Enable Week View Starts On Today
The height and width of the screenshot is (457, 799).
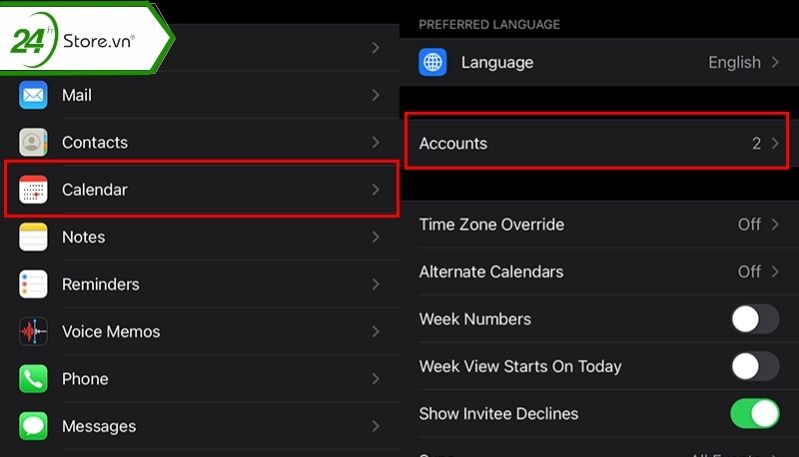[755, 367]
